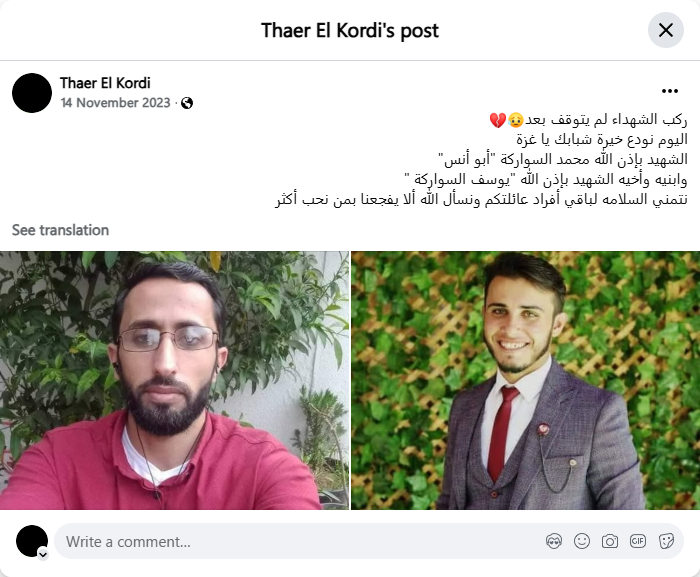
Task: Click the commenter avatar beside comment box
Action: click(x=32, y=541)
